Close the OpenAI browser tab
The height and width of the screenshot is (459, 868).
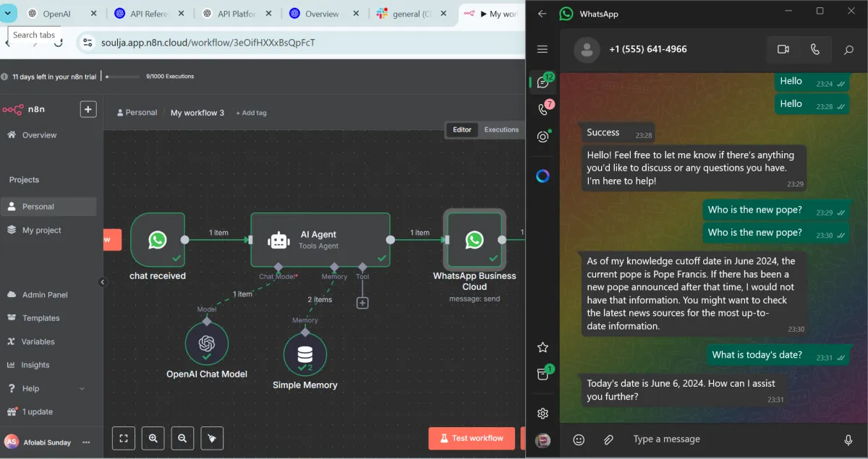pos(95,14)
